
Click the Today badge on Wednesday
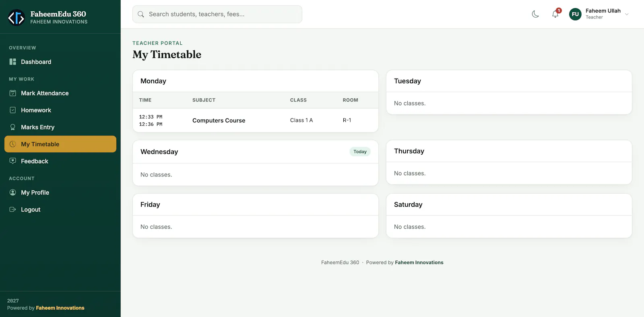pos(360,151)
